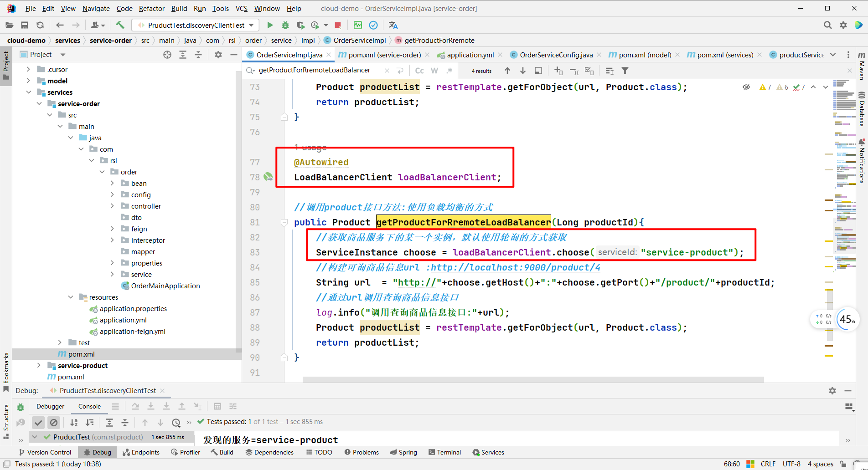This screenshot has height=470, width=868.
Task: Open Search Everywhere magnifier
Action: click(827, 25)
